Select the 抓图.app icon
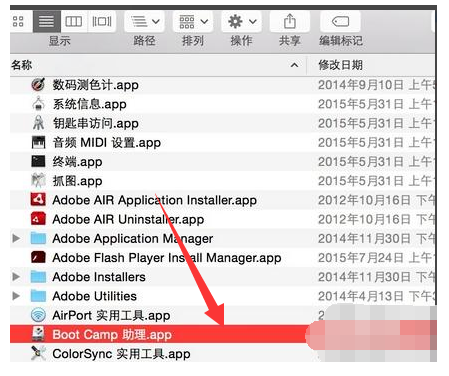The height and width of the screenshot is (376, 449). (x=38, y=181)
